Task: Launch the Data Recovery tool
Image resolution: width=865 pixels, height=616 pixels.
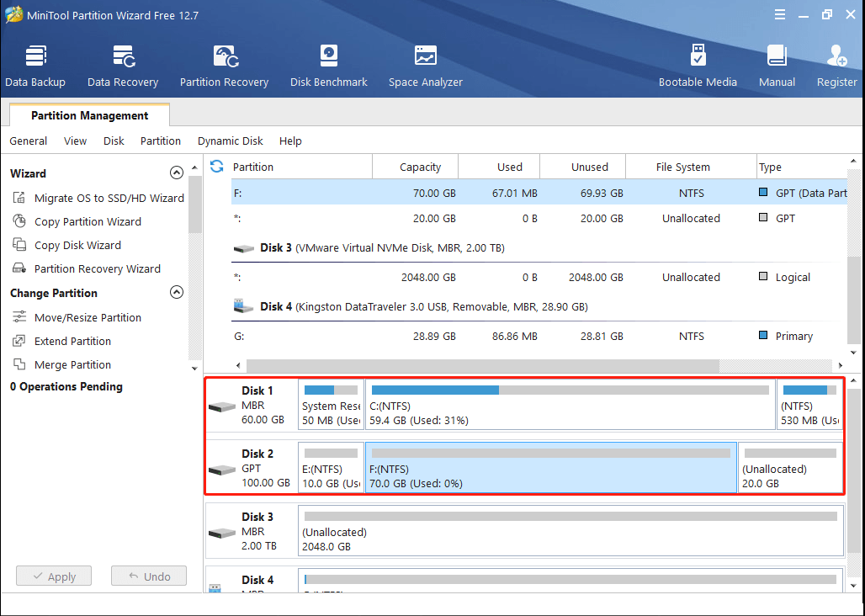Action: [123, 66]
